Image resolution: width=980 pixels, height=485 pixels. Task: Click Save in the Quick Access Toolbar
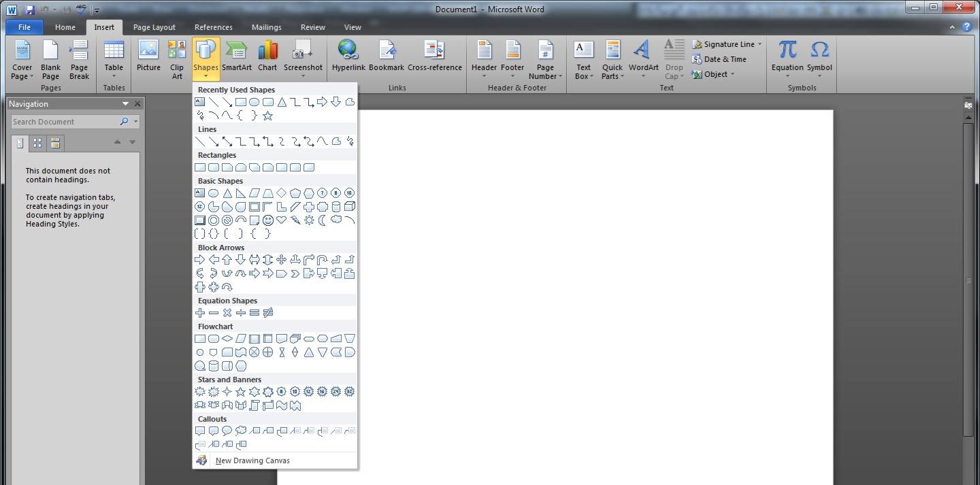pyautogui.click(x=30, y=10)
